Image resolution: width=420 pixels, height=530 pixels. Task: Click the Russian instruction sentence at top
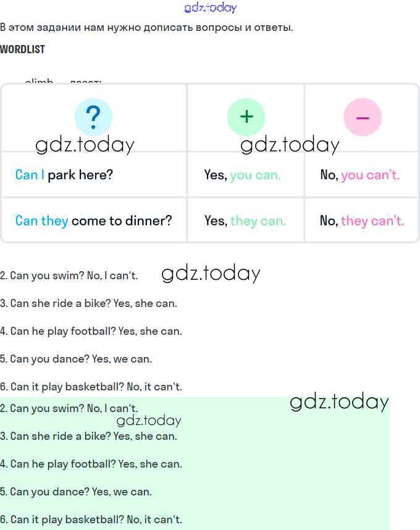coord(146,27)
